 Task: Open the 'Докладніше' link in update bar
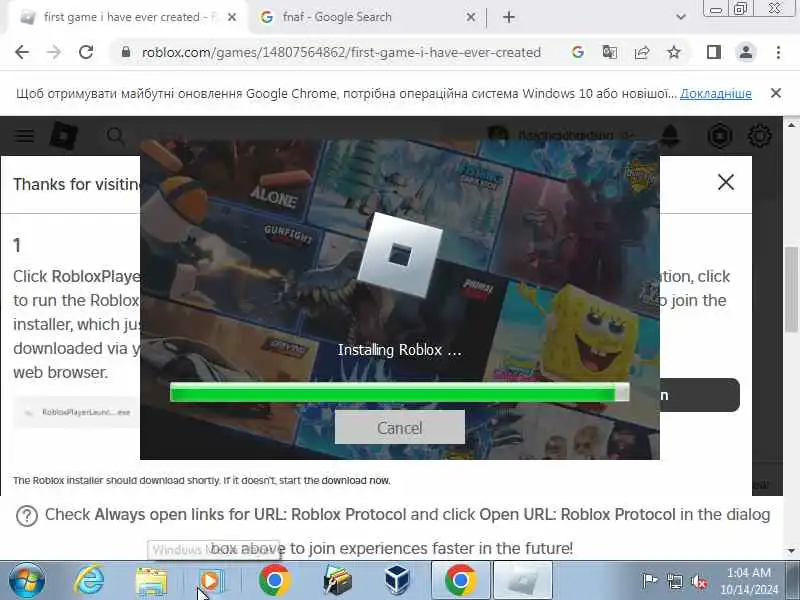pos(715,93)
